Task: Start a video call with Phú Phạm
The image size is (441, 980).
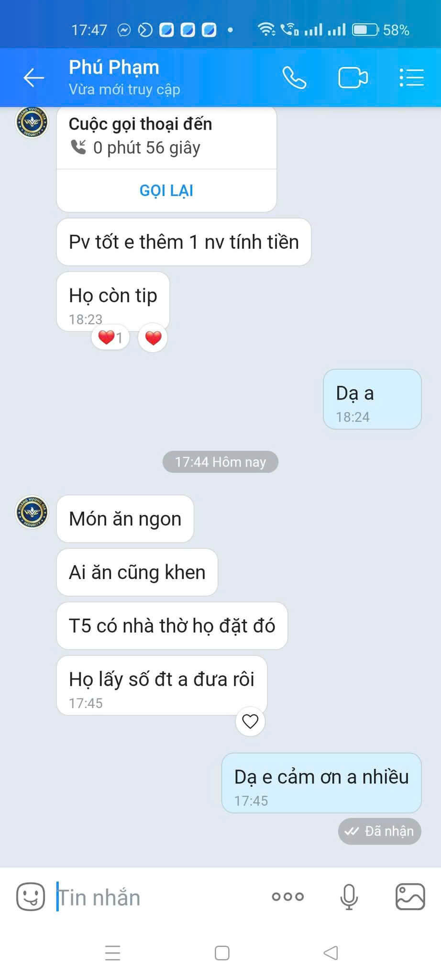Action: click(353, 78)
